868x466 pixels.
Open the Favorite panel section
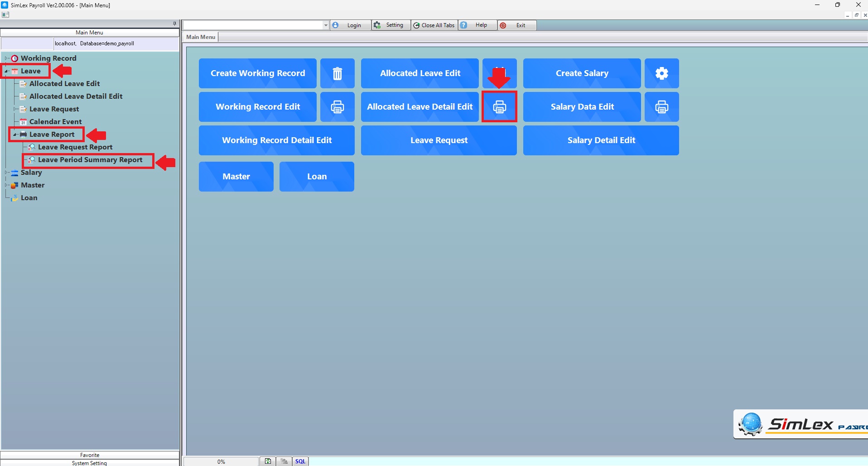90,455
